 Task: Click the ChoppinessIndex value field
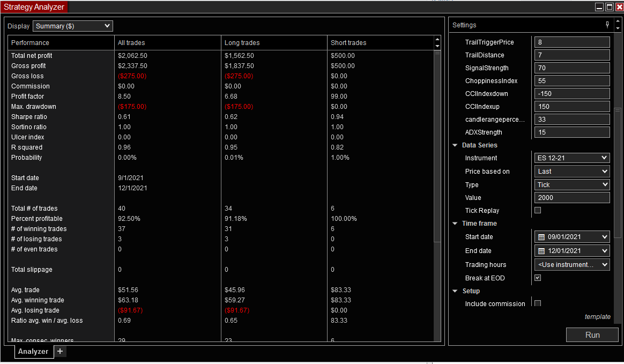click(572, 81)
